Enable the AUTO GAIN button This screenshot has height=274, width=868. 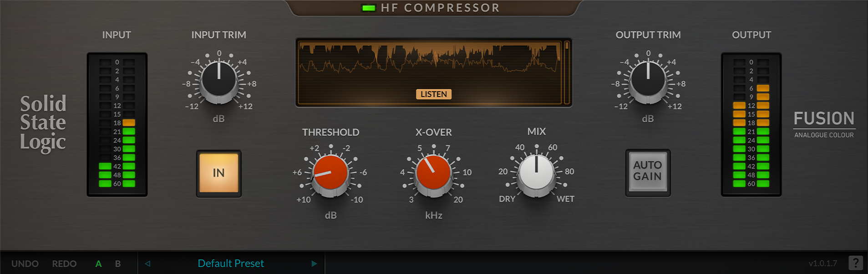tap(648, 172)
